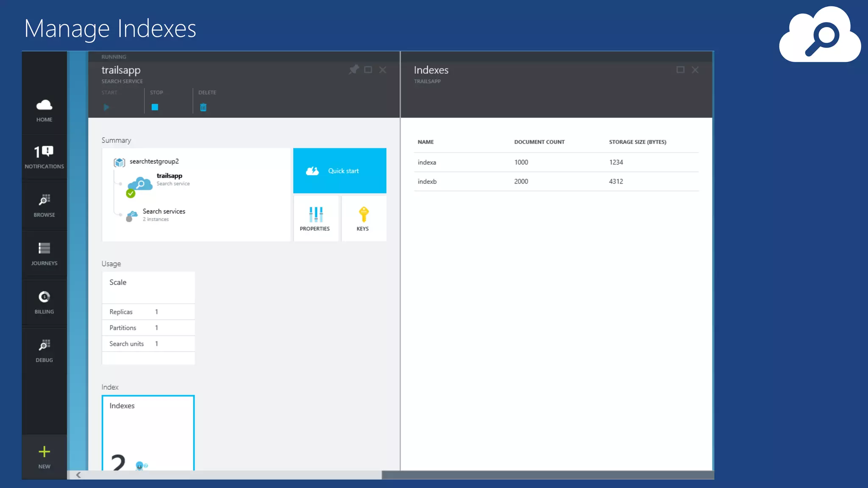
Task: Click indexb document count 2000
Action: tap(521, 181)
